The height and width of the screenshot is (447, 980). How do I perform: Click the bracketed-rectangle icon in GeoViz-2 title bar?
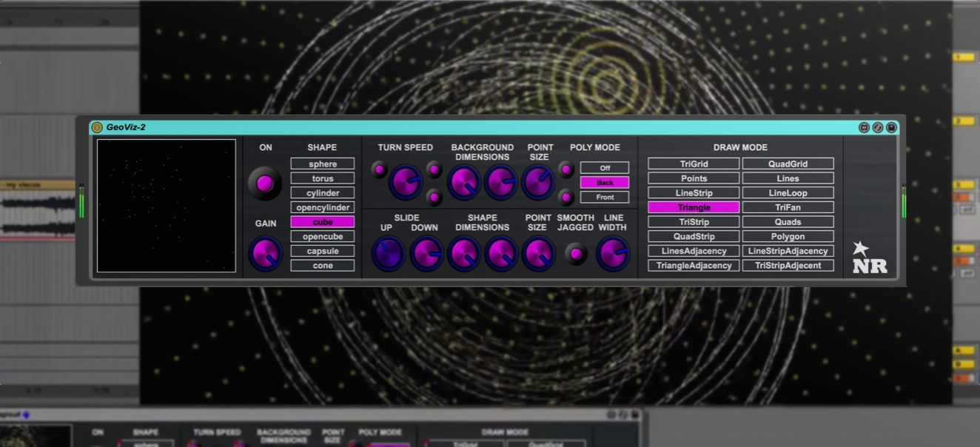[x=864, y=127]
